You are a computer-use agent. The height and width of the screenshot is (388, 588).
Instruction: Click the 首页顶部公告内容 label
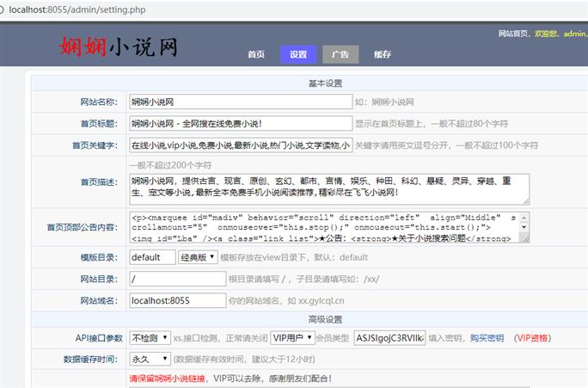pos(83,227)
